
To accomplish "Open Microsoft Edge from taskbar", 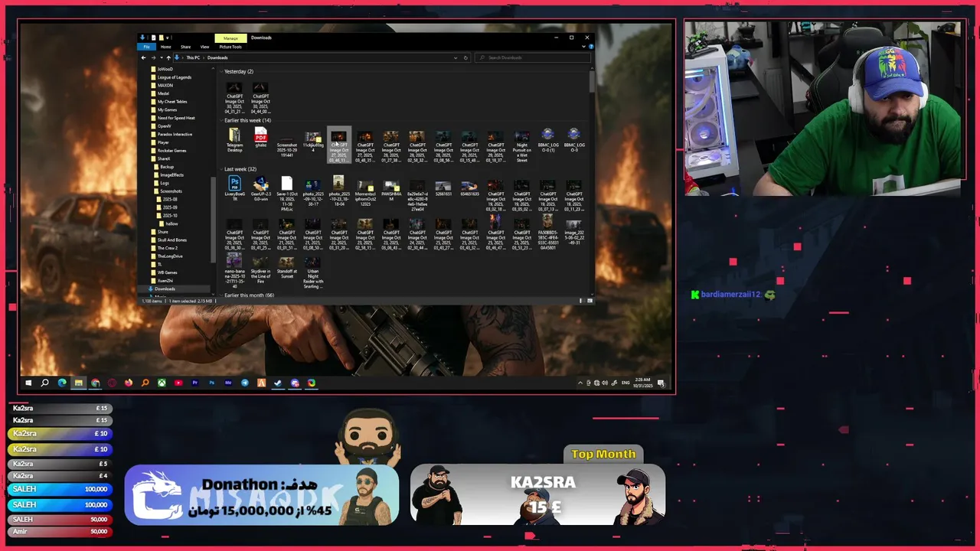I will pos(62,383).
